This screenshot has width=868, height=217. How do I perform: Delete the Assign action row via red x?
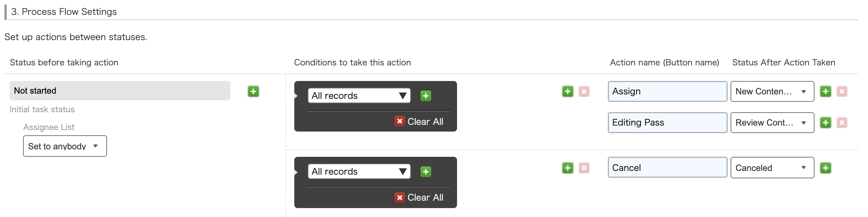pyautogui.click(x=841, y=91)
